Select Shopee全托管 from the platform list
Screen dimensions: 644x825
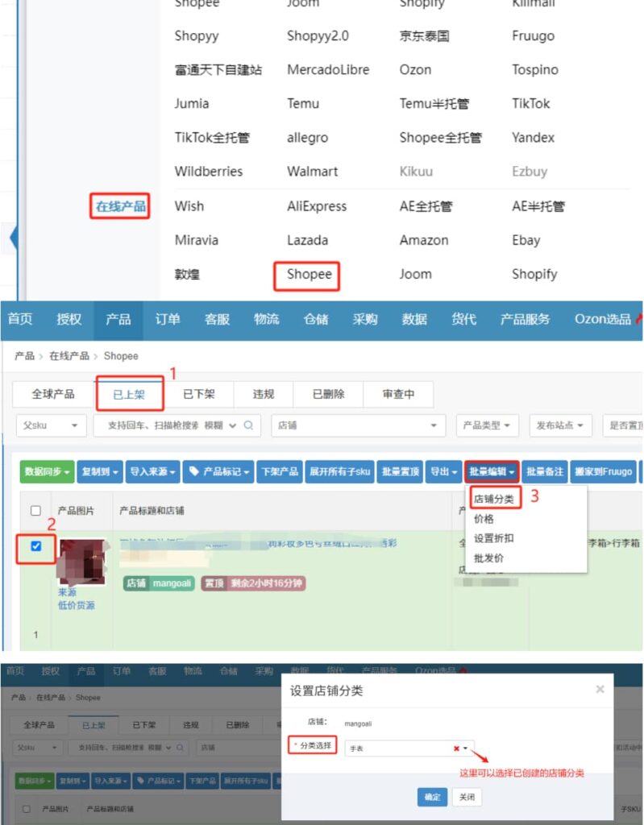coord(440,137)
